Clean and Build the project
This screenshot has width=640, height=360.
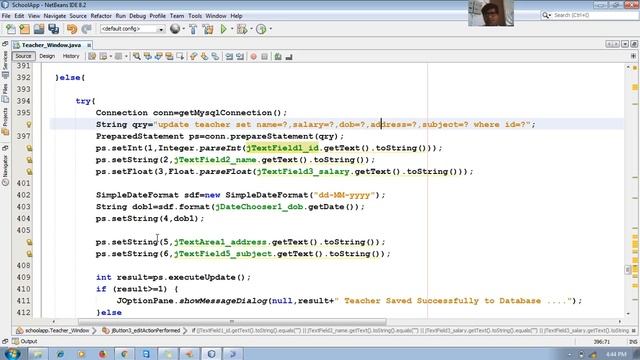(208, 29)
